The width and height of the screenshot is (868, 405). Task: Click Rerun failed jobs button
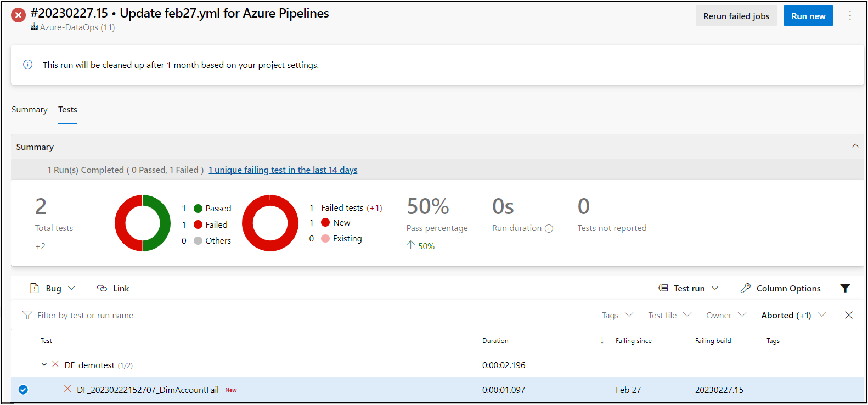[x=736, y=16]
